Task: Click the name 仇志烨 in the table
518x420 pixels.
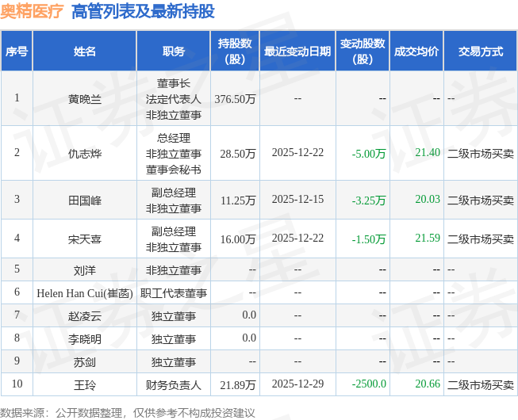Action: click(85, 153)
